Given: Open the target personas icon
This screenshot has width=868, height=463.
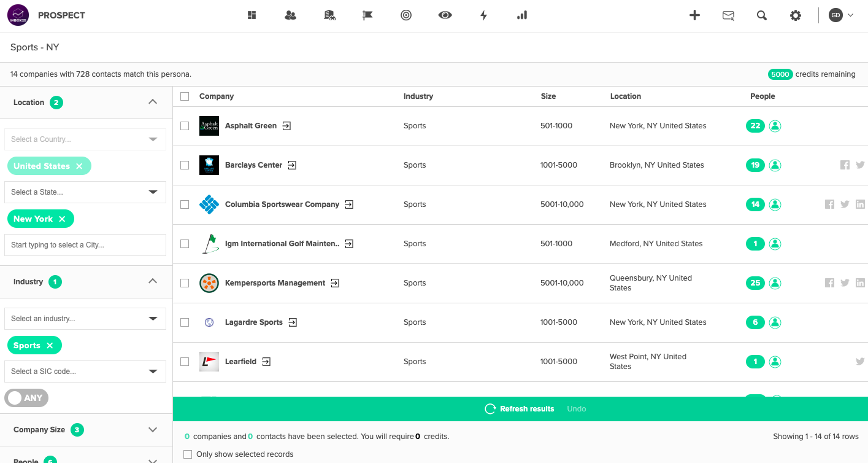Looking at the screenshot, I should [406, 15].
